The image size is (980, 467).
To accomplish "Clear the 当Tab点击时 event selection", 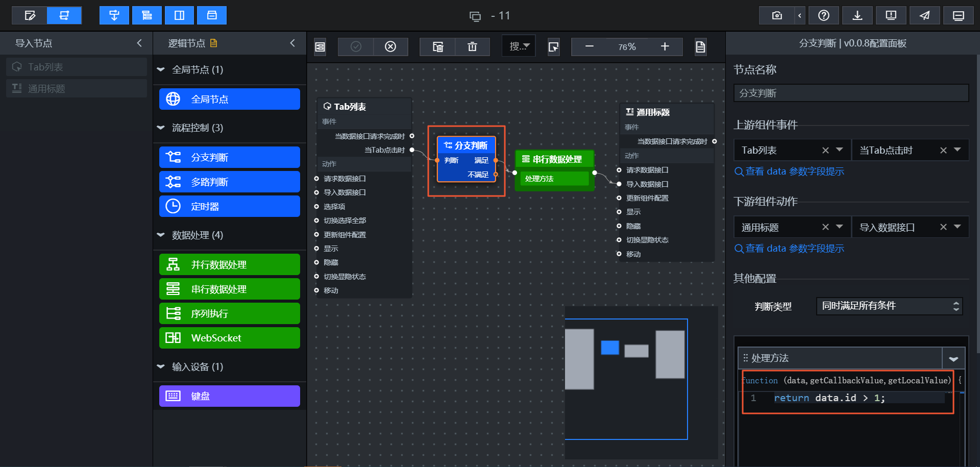I will click(943, 150).
